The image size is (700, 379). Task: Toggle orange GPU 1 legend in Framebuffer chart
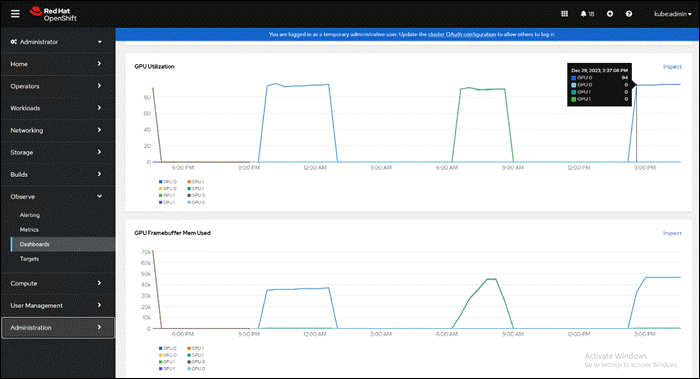[196, 348]
